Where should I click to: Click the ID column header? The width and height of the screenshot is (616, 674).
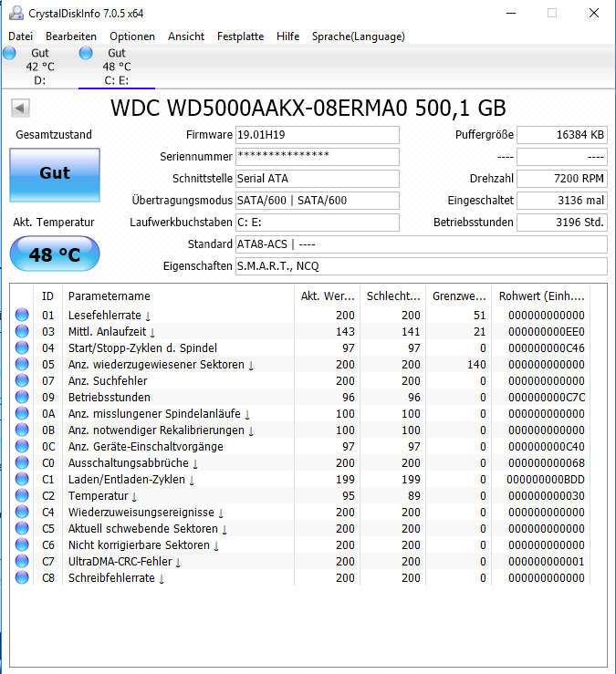coord(47,296)
